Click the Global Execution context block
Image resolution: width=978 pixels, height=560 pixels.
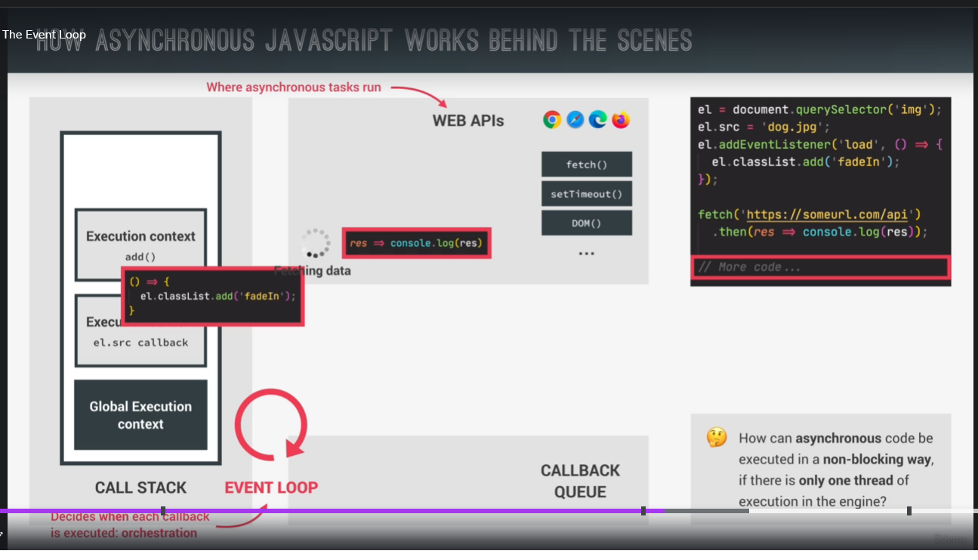(140, 415)
